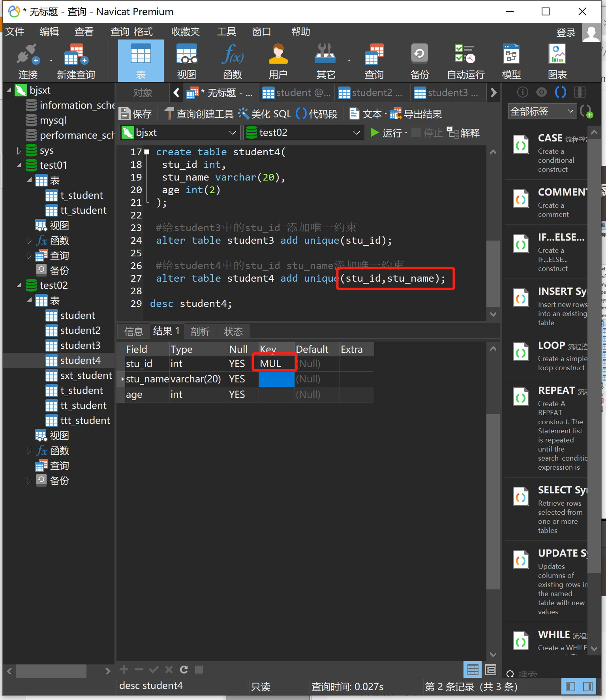Select the LOOP snippet item
Viewport: 606px width, 700px height.
coord(547,356)
